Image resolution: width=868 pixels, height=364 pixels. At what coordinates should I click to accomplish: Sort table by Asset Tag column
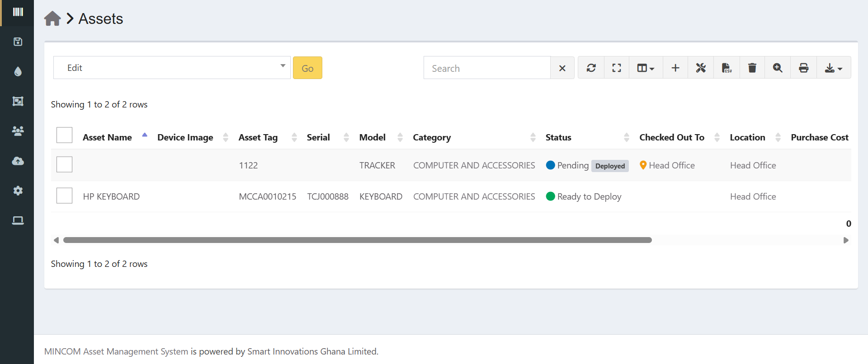258,137
